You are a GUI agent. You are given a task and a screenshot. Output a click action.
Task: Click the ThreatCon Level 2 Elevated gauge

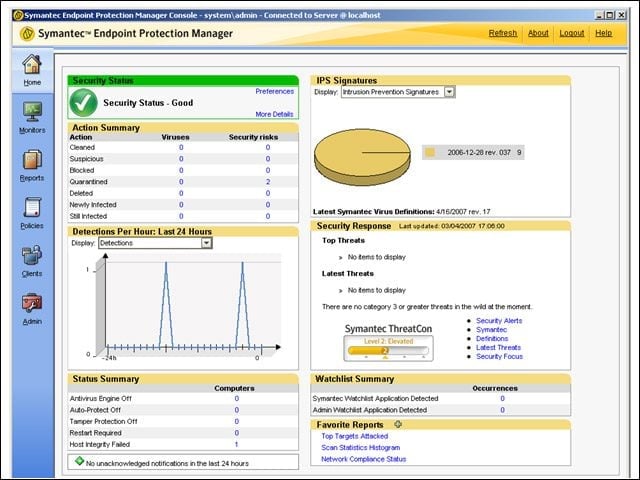[388, 348]
